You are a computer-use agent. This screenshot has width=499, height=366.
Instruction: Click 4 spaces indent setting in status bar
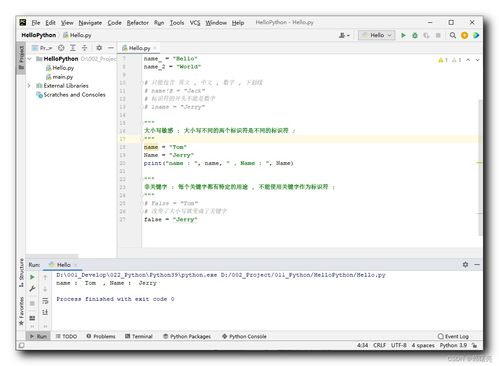coord(423,345)
